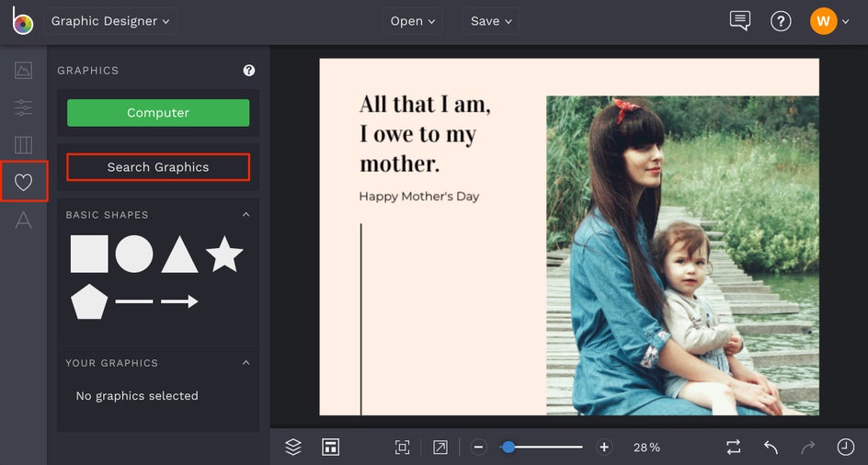Click the Search Graphics button

tap(158, 167)
